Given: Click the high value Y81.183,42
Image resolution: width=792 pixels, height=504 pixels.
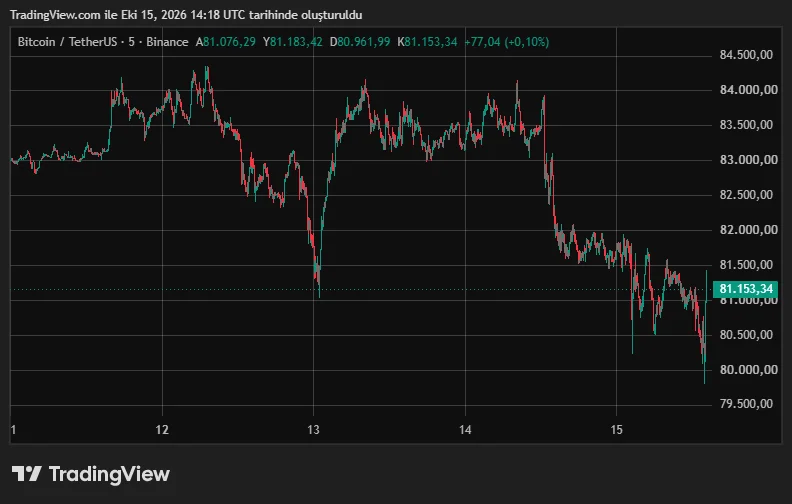Looking at the screenshot, I should [292, 42].
